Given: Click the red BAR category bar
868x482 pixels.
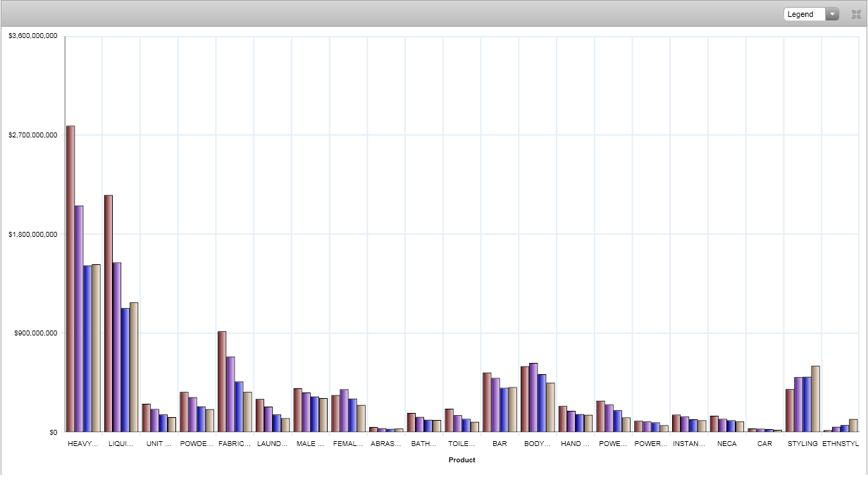Looking at the screenshot, I should (x=487, y=402).
